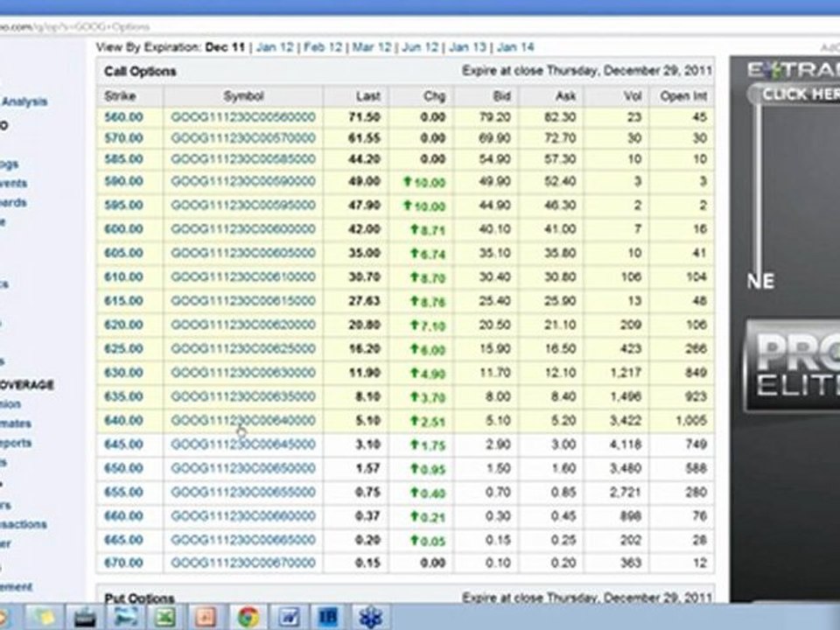
Task: Open Excel from the taskbar
Action: (165, 617)
